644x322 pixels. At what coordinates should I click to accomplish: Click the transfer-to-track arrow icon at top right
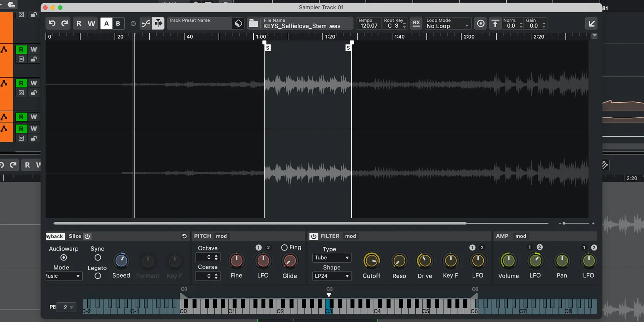click(592, 23)
